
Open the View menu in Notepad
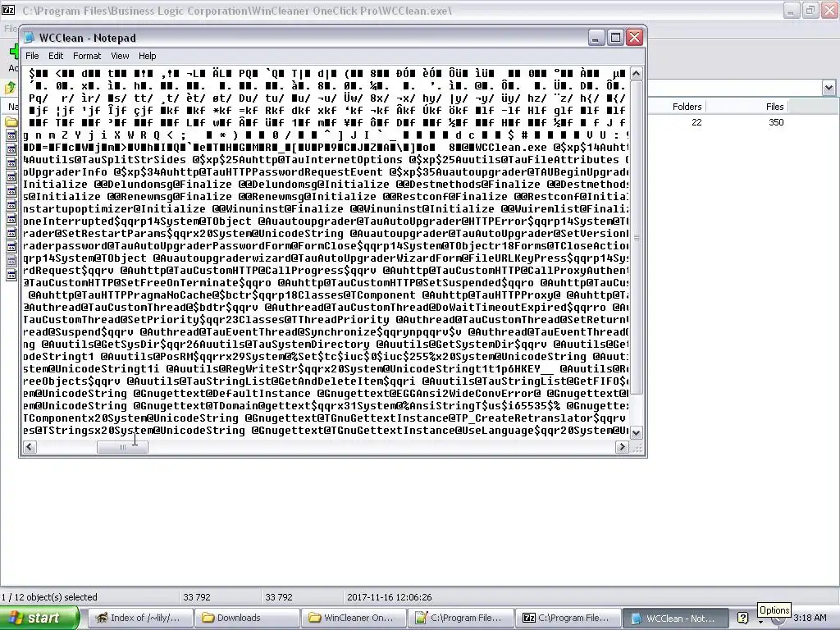pos(120,56)
